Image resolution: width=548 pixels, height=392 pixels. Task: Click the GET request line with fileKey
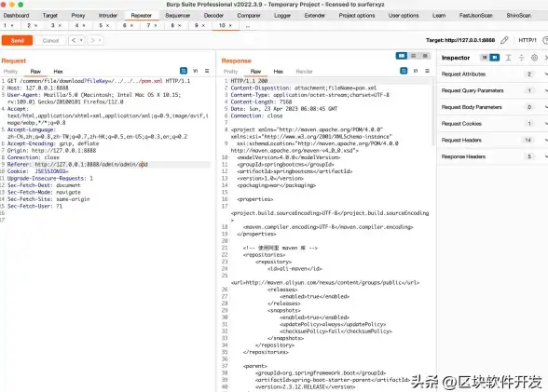[99, 81]
